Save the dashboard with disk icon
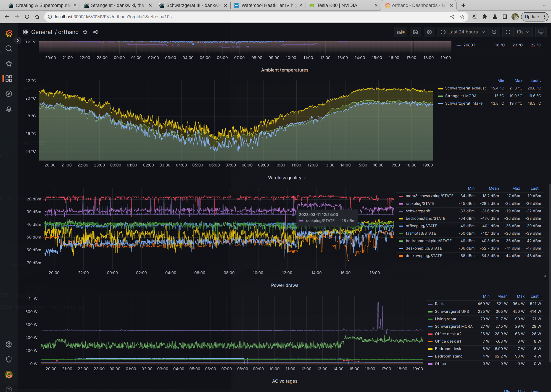551x392 pixels. click(x=415, y=32)
